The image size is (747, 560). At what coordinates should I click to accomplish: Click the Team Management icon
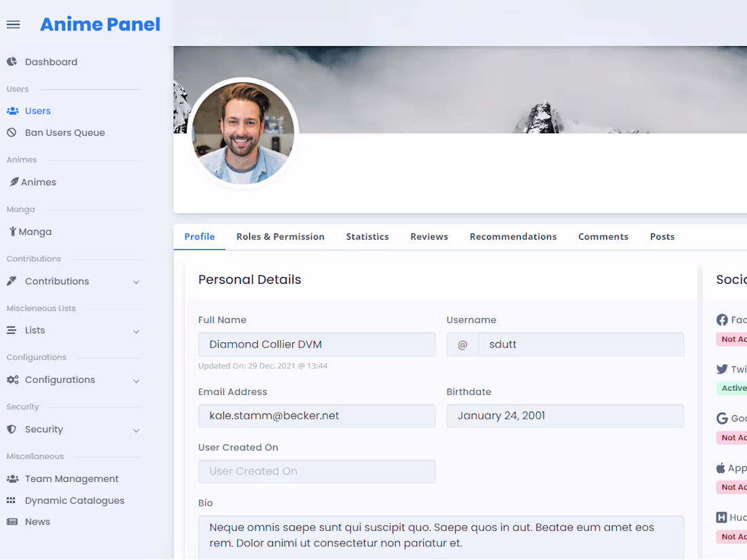coord(11,479)
